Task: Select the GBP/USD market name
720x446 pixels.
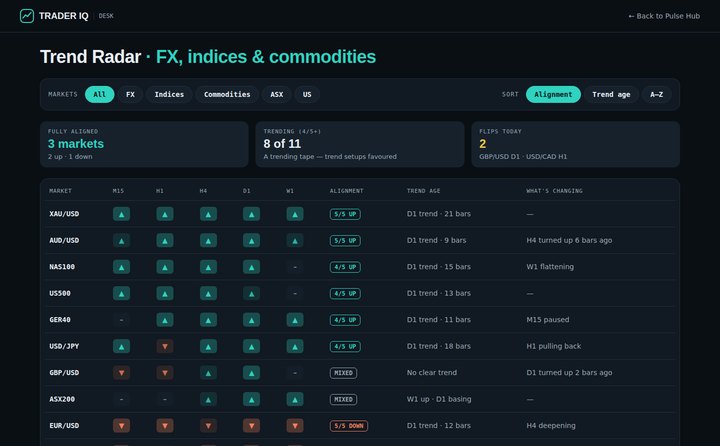Action: [x=64, y=373]
